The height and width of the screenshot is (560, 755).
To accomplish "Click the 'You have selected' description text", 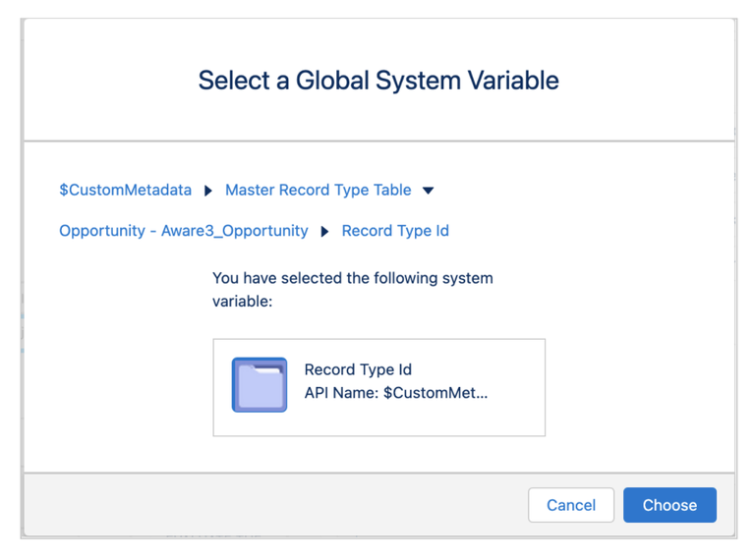I will coord(352,279).
